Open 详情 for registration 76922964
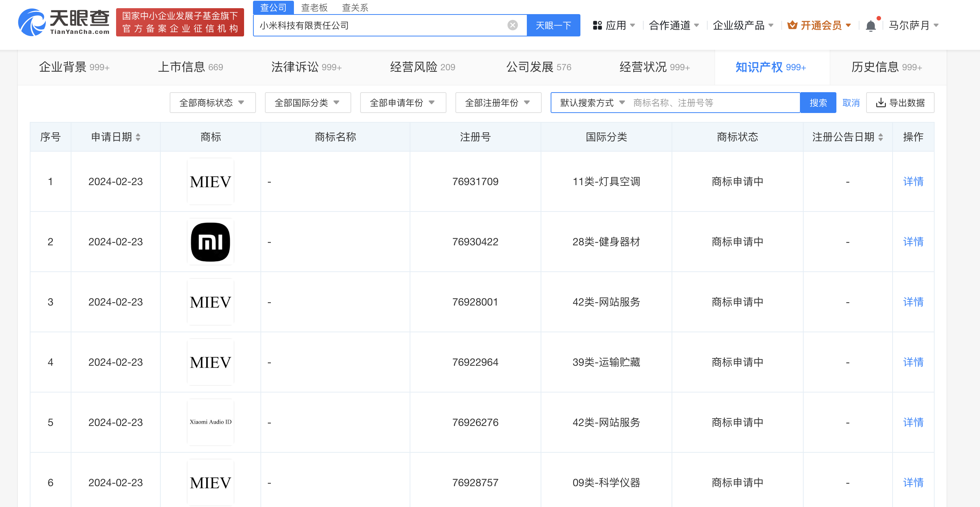Viewport: 980px width, 507px height. pos(913,362)
